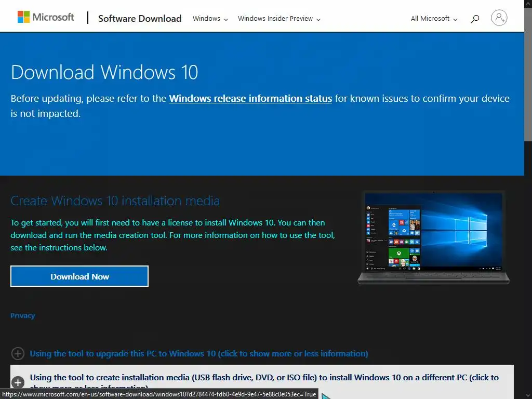Click plus icon beside 'create installation media'
This screenshot has height=399, width=532.
tap(18, 382)
